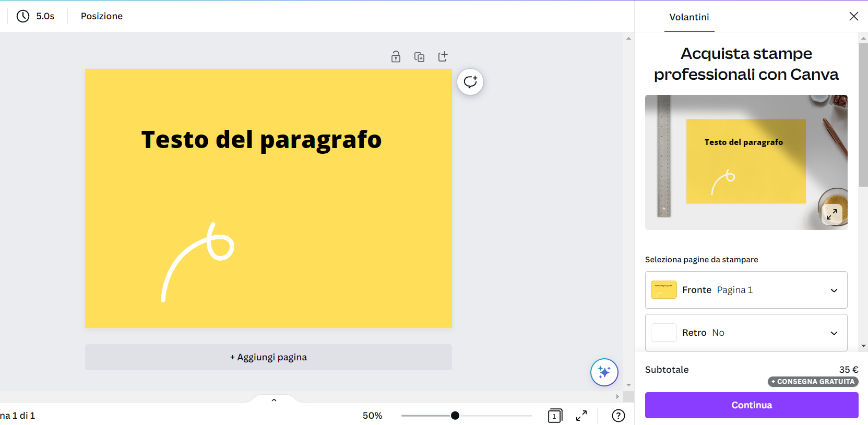Click the add page icon above the canvas
This screenshot has width=868, height=425.
tap(443, 57)
